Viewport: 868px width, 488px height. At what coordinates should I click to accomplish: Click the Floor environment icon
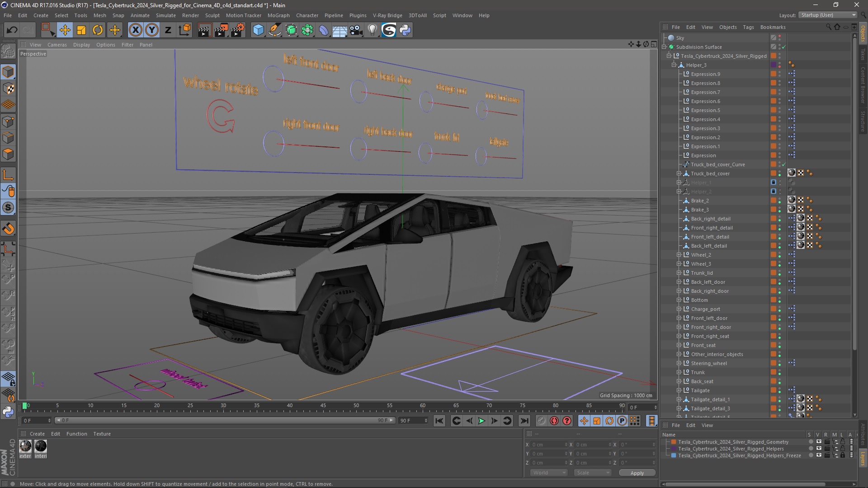pos(340,30)
